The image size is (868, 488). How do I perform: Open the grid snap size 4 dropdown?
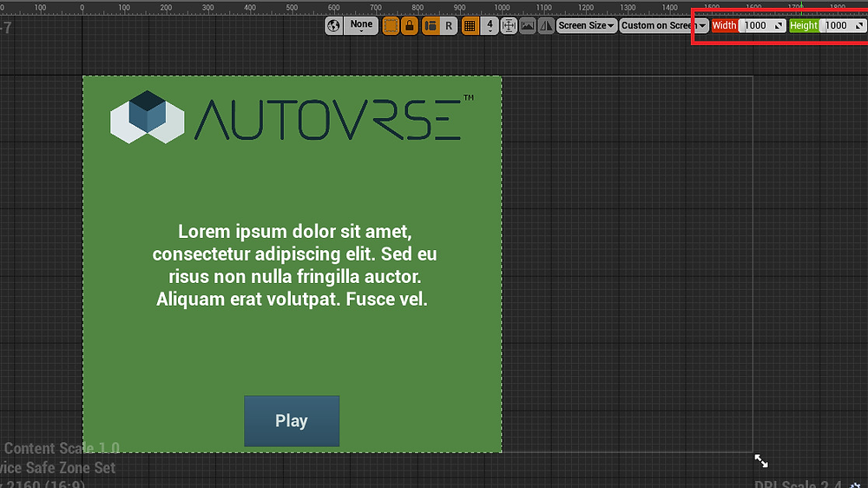pyautogui.click(x=490, y=25)
